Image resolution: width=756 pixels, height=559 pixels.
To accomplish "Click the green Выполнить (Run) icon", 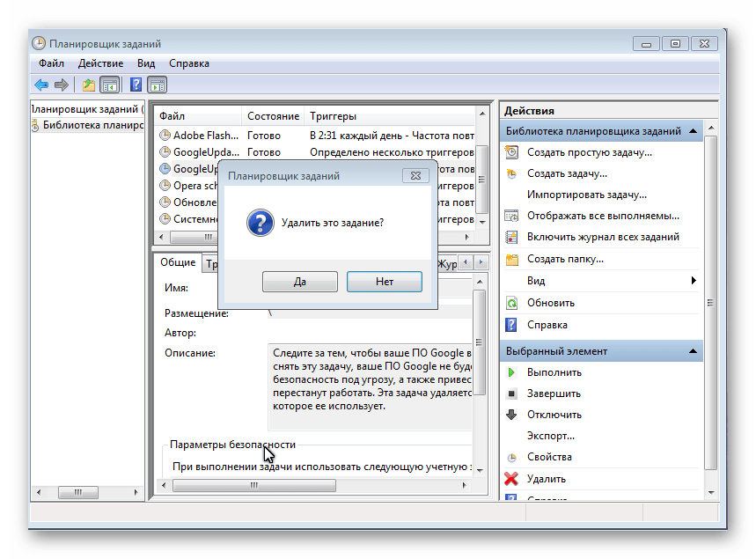I will 511,372.
